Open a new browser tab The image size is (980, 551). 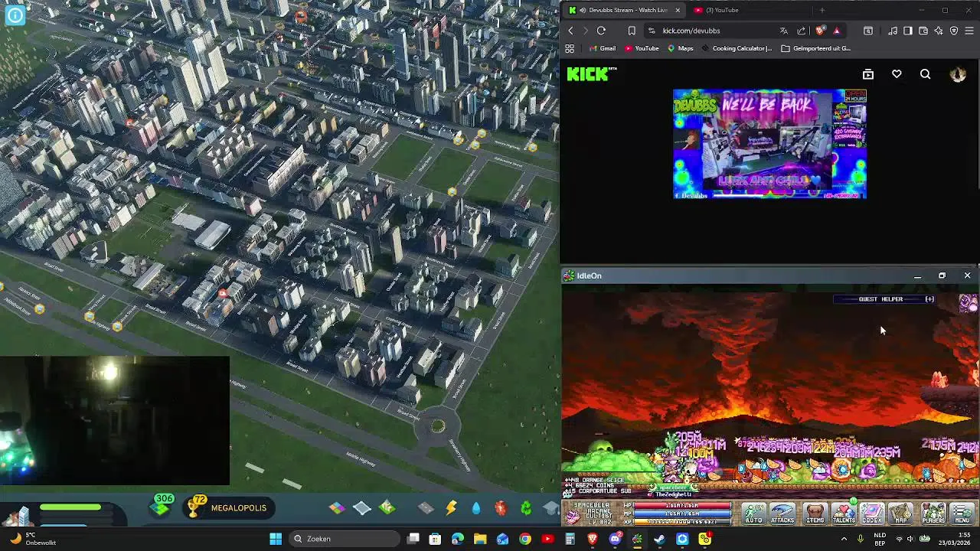tap(822, 10)
